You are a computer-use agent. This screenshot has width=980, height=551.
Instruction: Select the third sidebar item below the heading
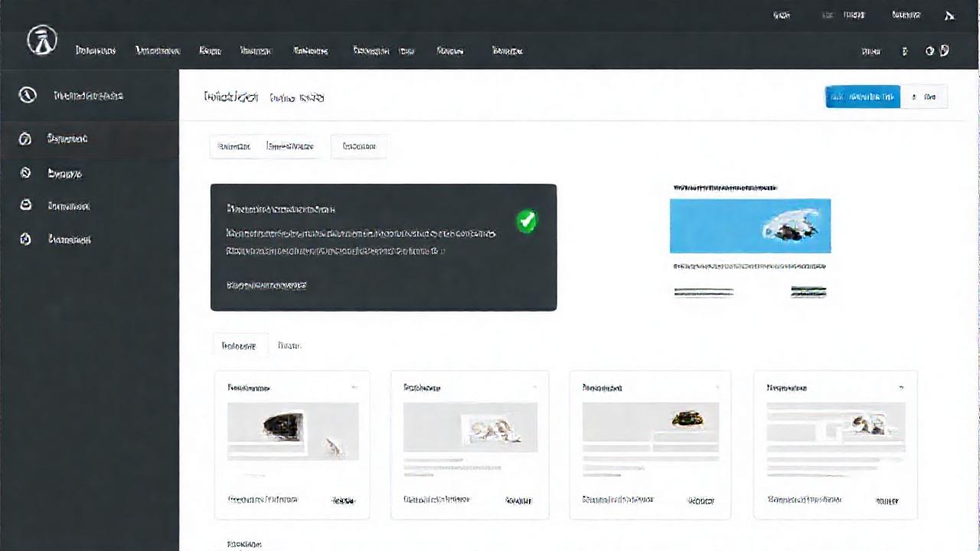coord(90,206)
